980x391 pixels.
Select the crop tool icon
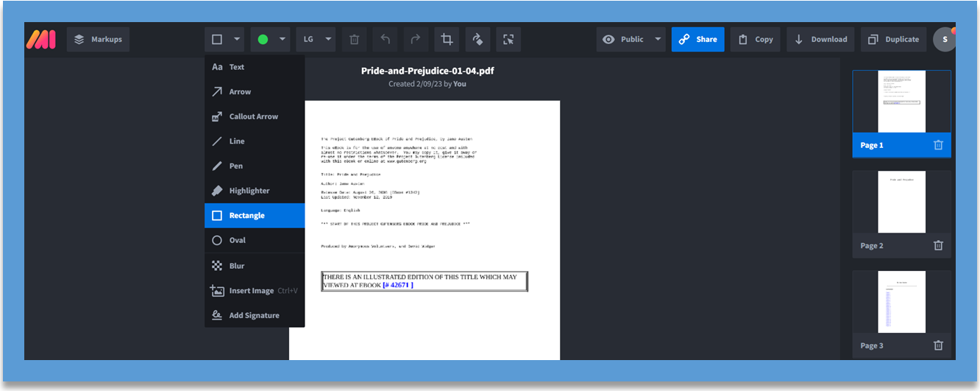tap(447, 40)
